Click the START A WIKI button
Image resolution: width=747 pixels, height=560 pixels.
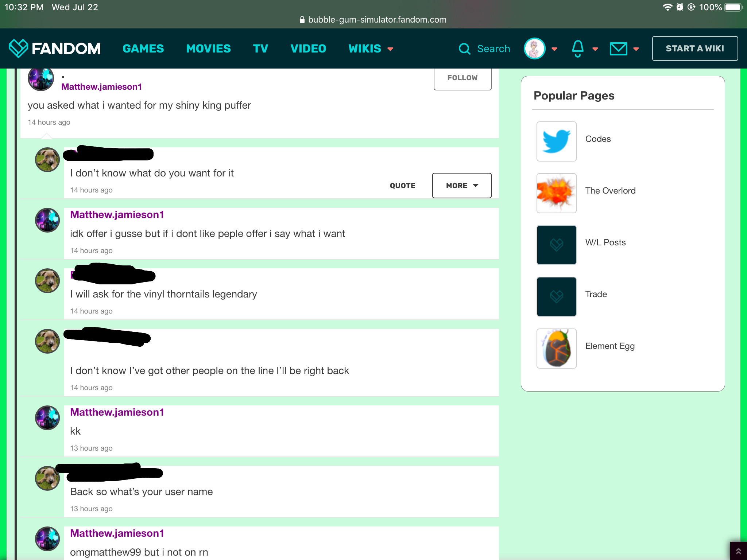[x=694, y=48]
